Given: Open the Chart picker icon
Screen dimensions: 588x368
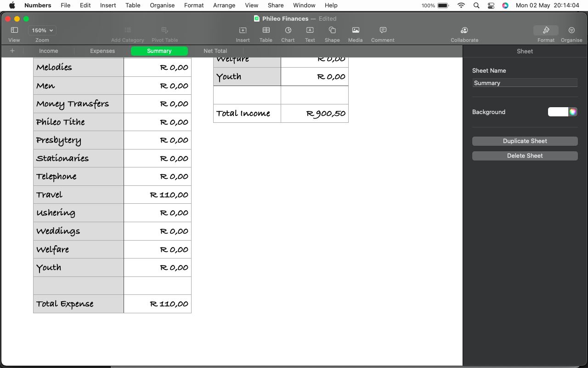Looking at the screenshot, I should [x=288, y=30].
